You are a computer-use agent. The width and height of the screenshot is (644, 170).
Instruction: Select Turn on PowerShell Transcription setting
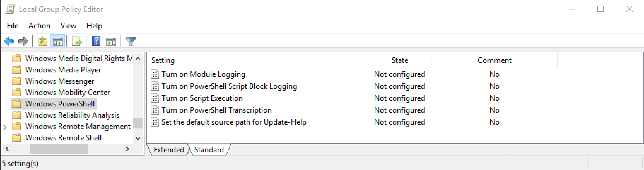click(x=216, y=110)
